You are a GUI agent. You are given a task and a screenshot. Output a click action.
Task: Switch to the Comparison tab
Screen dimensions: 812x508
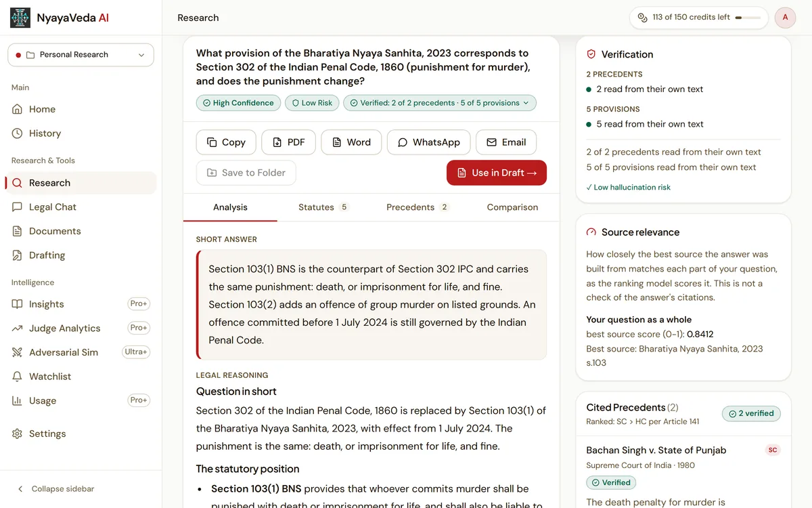click(512, 207)
